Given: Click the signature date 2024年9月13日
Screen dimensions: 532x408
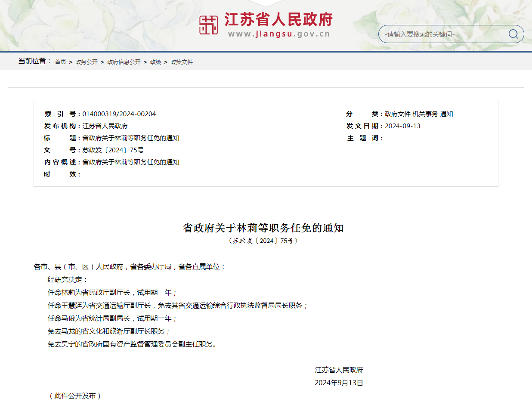Looking at the screenshot, I should [x=339, y=383].
